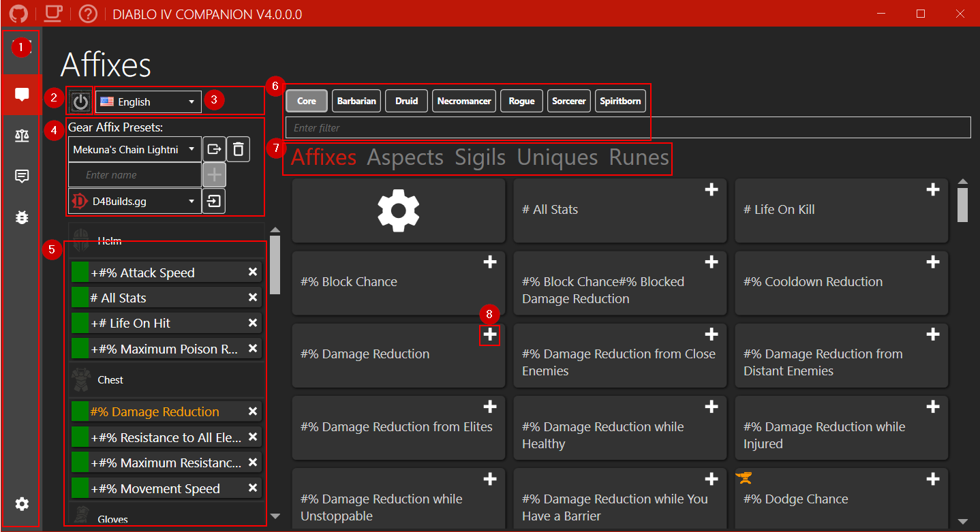
Task: Add the #% Block Chance affix
Action: pyautogui.click(x=489, y=262)
